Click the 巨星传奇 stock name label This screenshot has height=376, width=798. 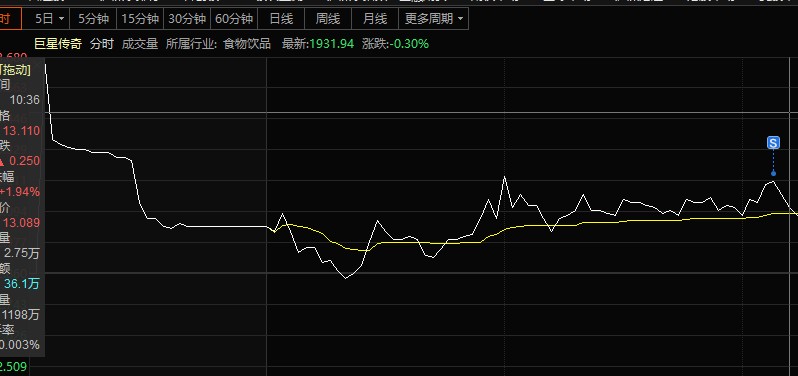point(58,44)
